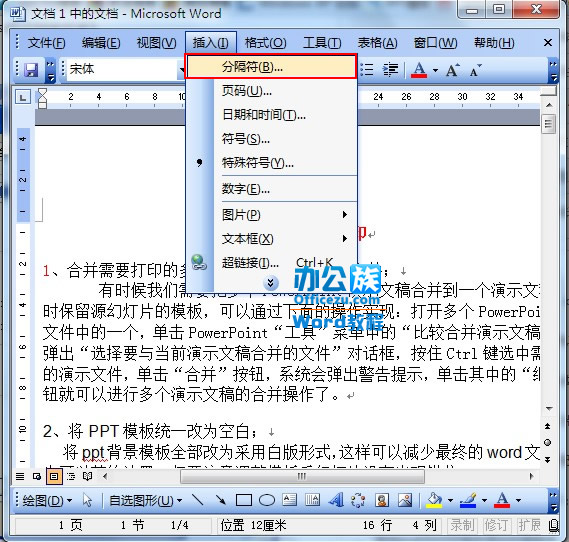Image resolution: width=569 pixels, height=542 pixels.
Task: Choose 分隔符(B) from Insert menu
Action: (x=271, y=66)
